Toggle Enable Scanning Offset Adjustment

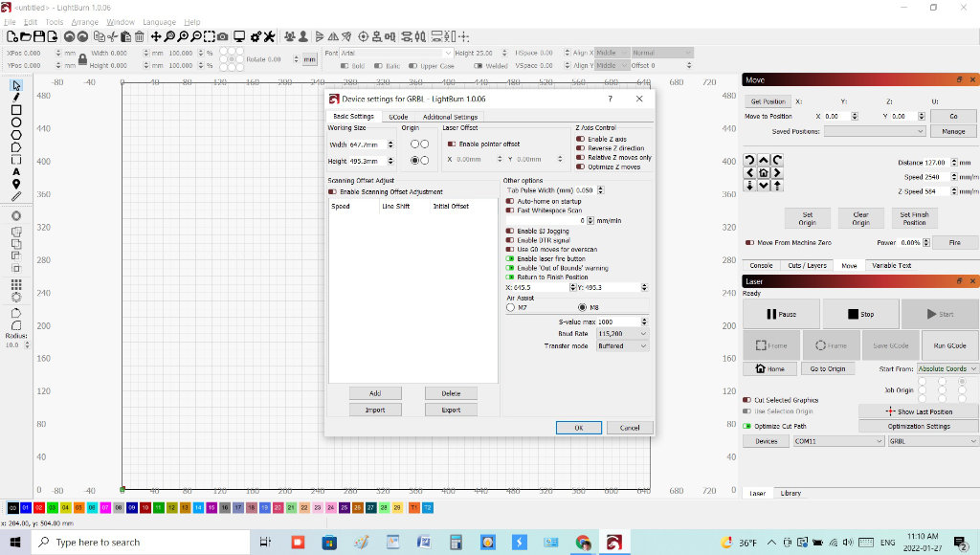pos(332,192)
